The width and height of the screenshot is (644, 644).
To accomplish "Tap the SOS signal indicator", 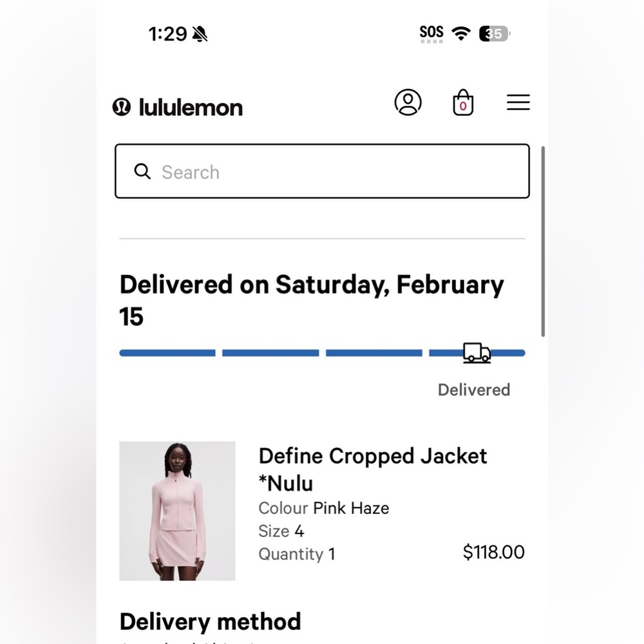I will pos(431,33).
